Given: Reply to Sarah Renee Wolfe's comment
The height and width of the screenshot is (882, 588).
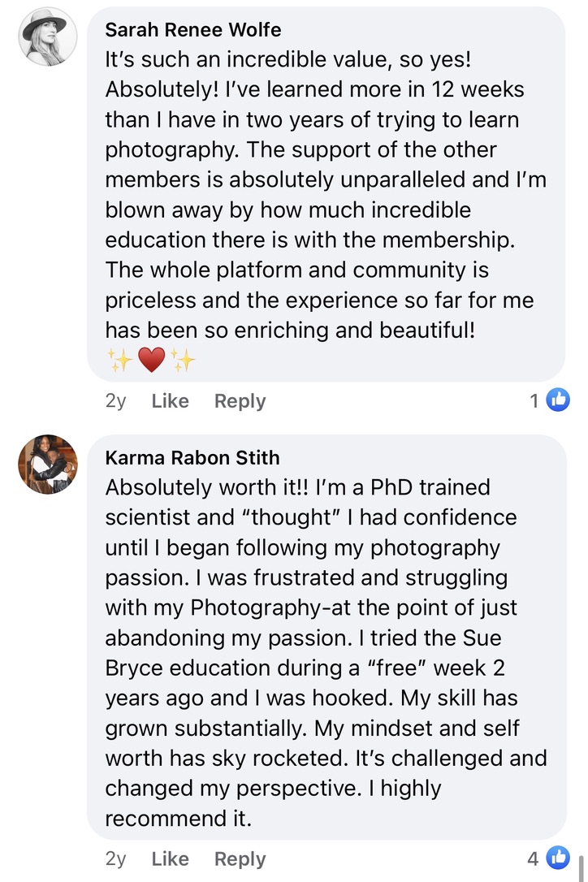Looking at the screenshot, I should [240, 401].
